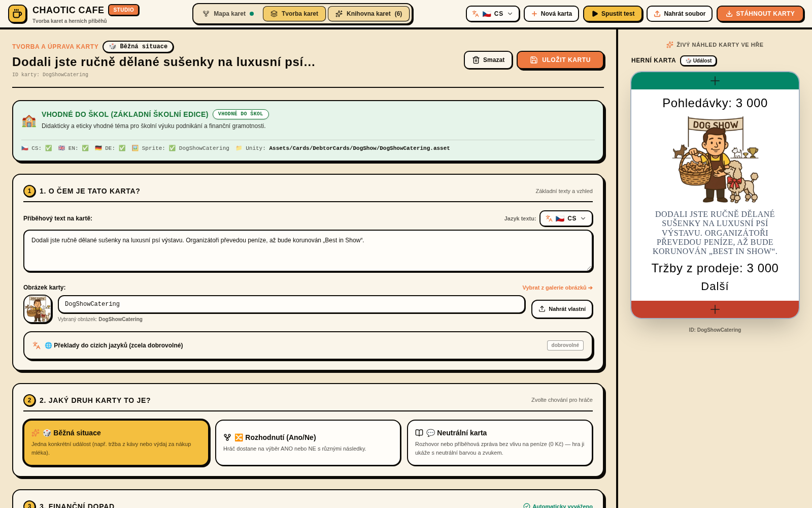This screenshot has height=508, width=812.
Task: Click the plus on the green card bar
Action: pos(715,81)
